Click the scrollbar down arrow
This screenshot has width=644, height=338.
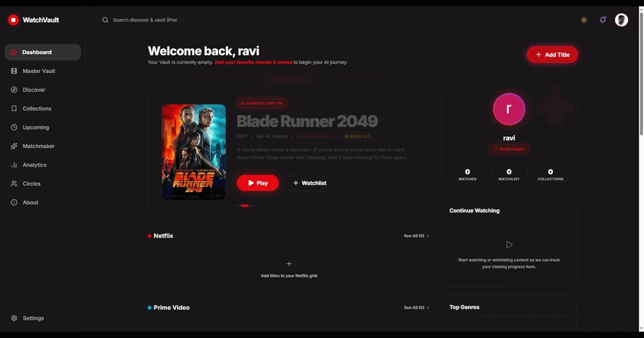(641, 329)
